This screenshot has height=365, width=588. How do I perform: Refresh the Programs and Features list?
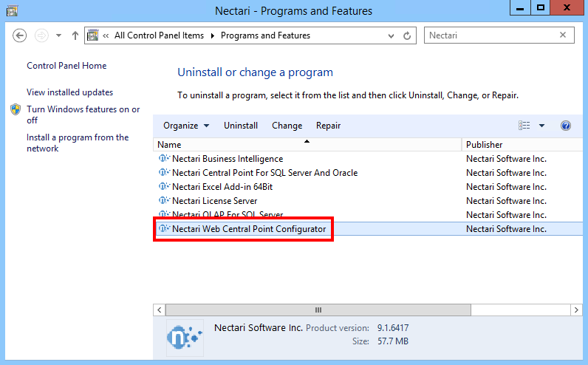pyautogui.click(x=407, y=35)
